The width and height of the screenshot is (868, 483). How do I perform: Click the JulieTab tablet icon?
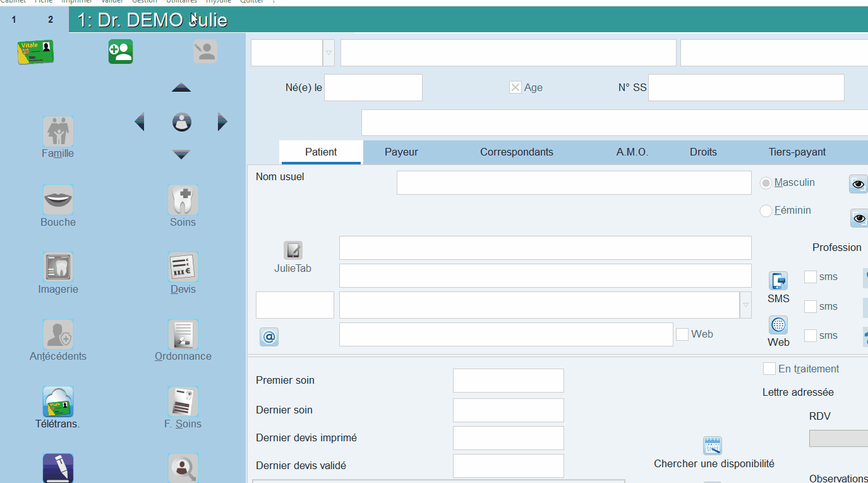click(x=292, y=250)
